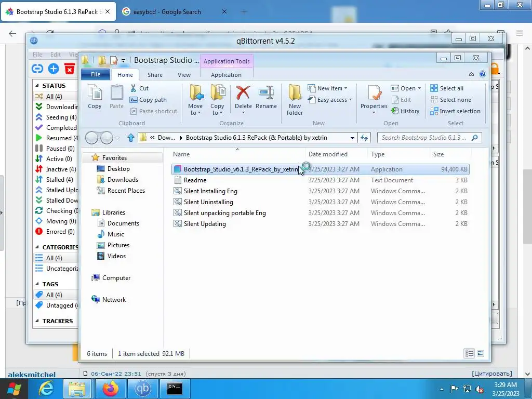Click the refresh button beside address bar

pyautogui.click(x=364, y=137)
